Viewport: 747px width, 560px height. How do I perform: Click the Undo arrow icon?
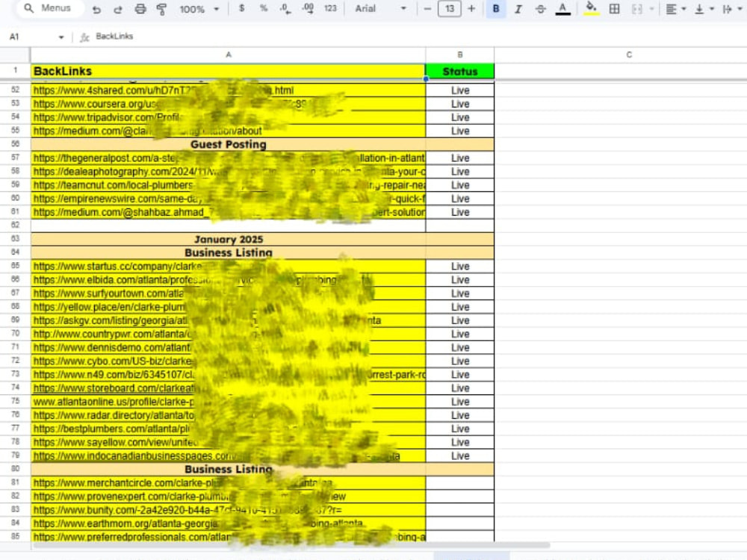[96, 8]
